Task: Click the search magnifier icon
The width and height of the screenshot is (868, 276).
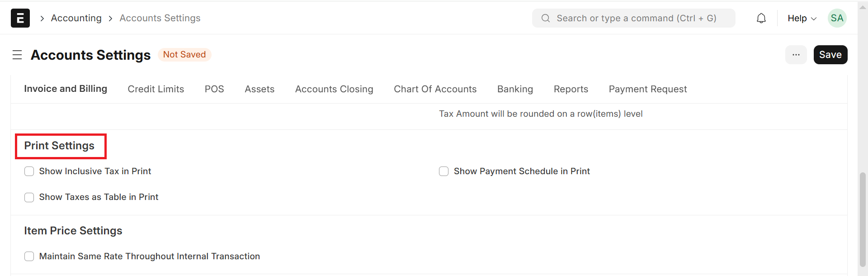Action: pos(546,18)
